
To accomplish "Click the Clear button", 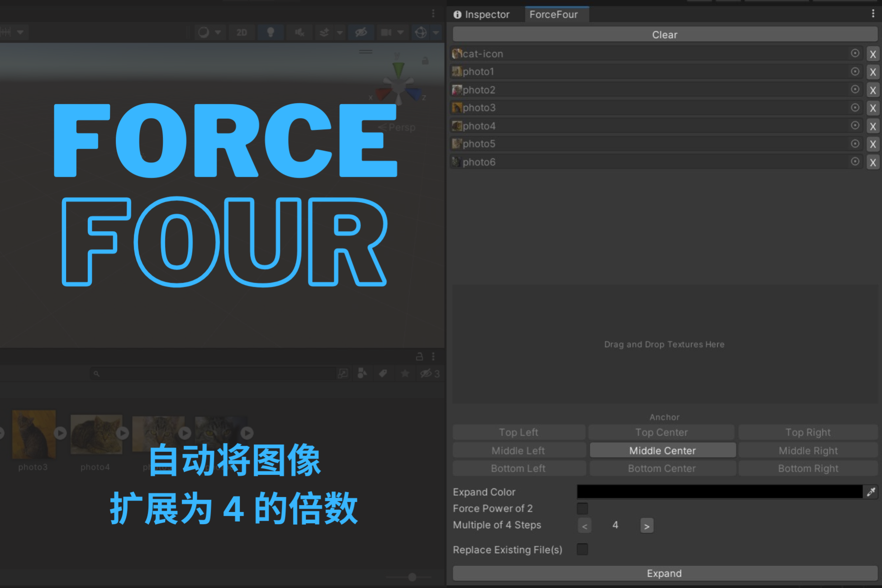I will (x=664, y=35).
